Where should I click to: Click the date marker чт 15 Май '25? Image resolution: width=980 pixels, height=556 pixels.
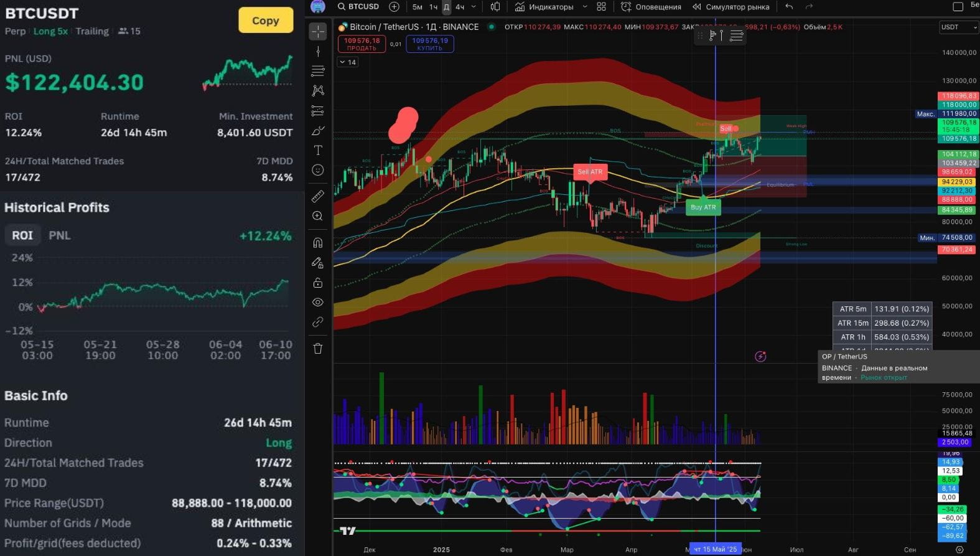(715, 549)
